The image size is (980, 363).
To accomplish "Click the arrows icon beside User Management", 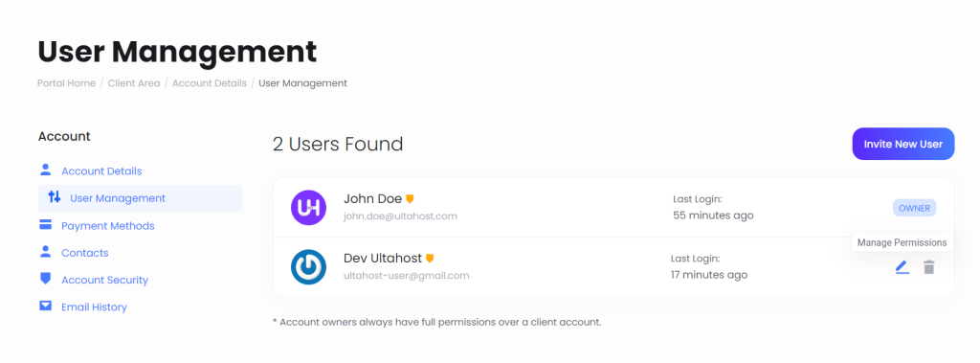I will tap(55, 197).
